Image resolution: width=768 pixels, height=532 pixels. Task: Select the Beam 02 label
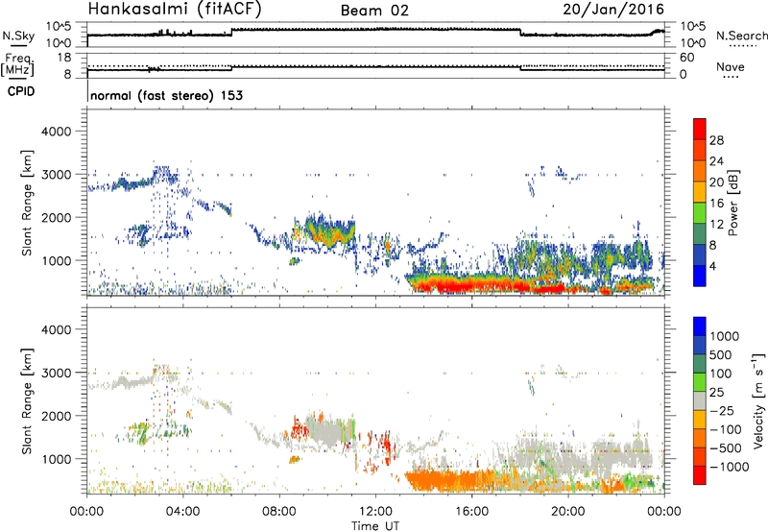click(374, 11)
